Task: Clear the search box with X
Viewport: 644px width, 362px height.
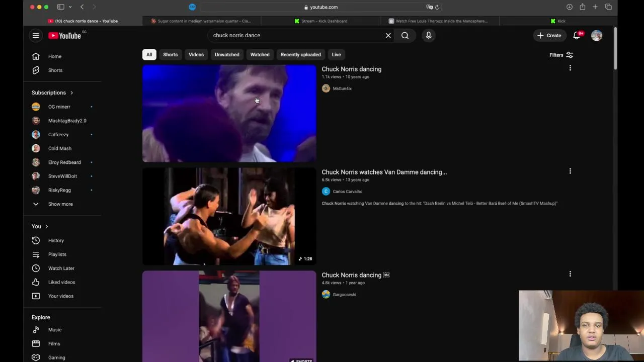Action: [388, 35]
